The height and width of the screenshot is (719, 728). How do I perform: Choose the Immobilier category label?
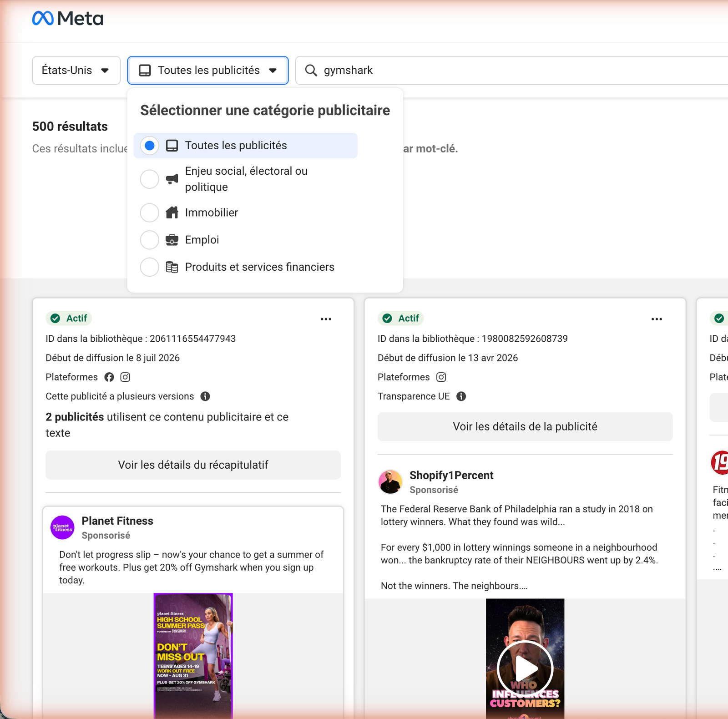point(212,213)
